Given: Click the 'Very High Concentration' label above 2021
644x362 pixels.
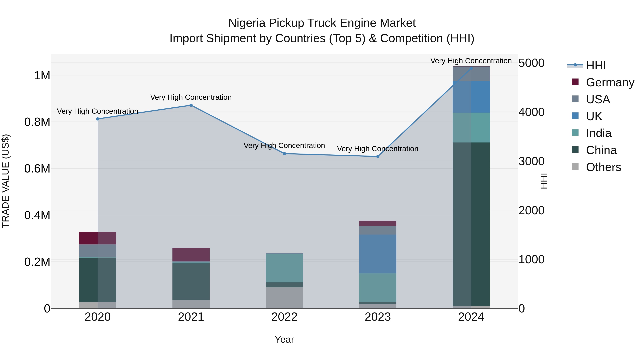Looking at the screenshot, I should click(x=191, y=97).
